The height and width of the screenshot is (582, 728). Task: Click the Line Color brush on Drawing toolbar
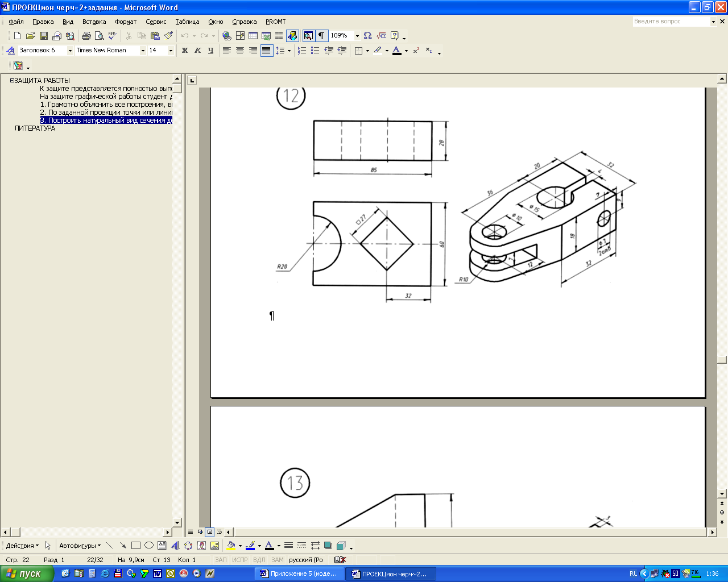point(250,546)
